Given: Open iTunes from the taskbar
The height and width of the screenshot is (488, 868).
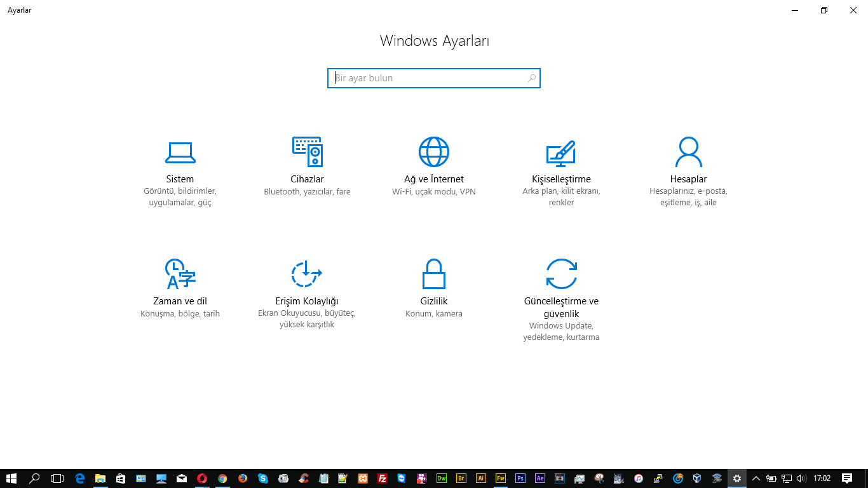Looking at the screenshot, I should click(x=639, y=478).
